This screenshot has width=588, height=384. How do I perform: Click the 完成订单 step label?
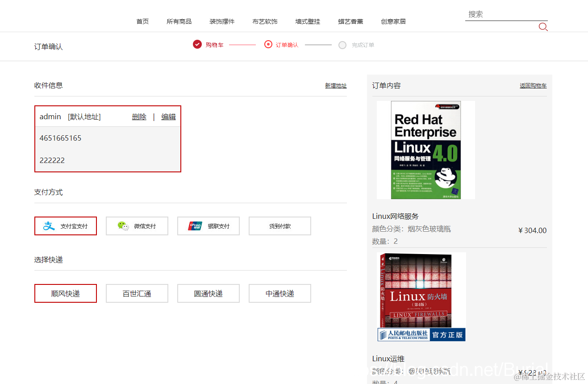tap(363, 45)
